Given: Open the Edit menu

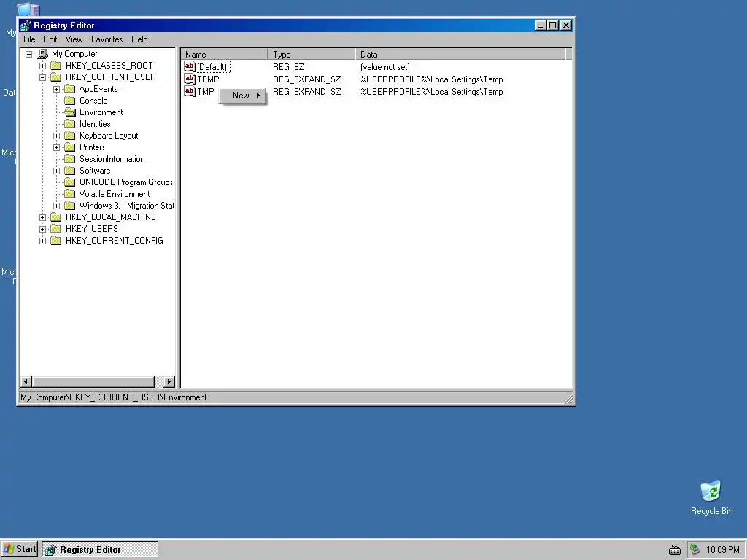Looking at the screenshot, I should 50,39.
